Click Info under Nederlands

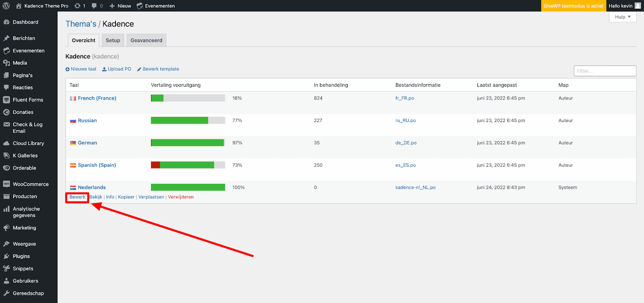click(110, 197)
